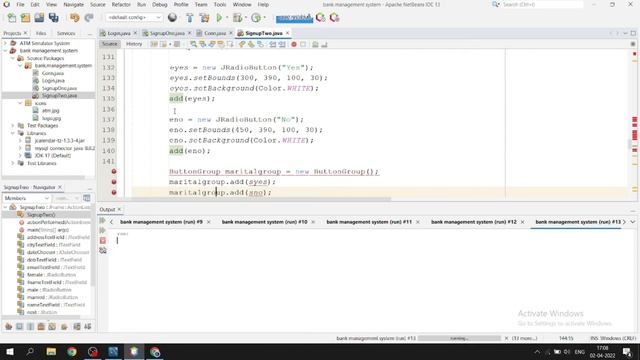
Task: Toggle fourth filter icon in Navigator bottom bar
Action: coord(41,327)
